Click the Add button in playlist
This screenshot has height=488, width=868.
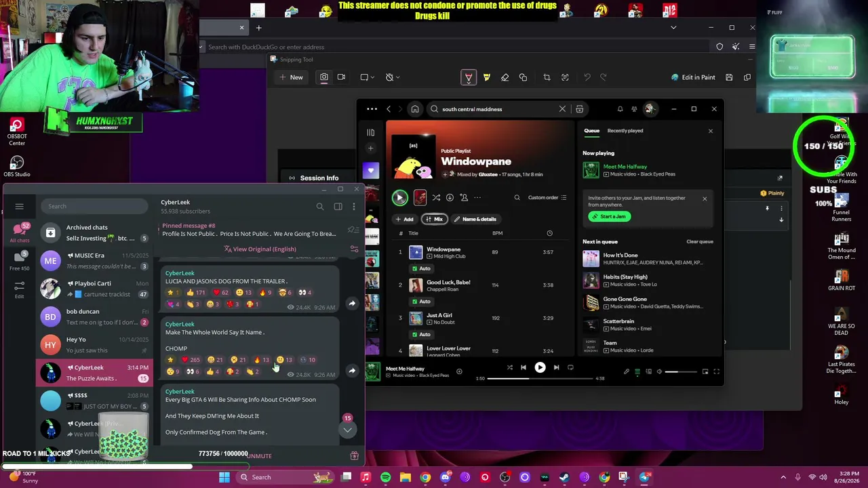tap(405, 220)
